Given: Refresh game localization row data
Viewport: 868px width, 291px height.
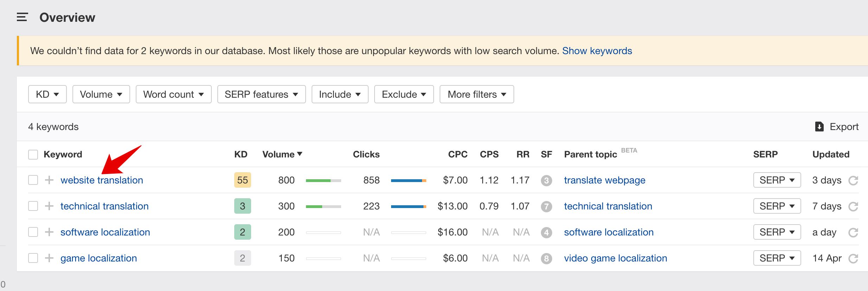Looking at the screenshot, I should 853,258.
